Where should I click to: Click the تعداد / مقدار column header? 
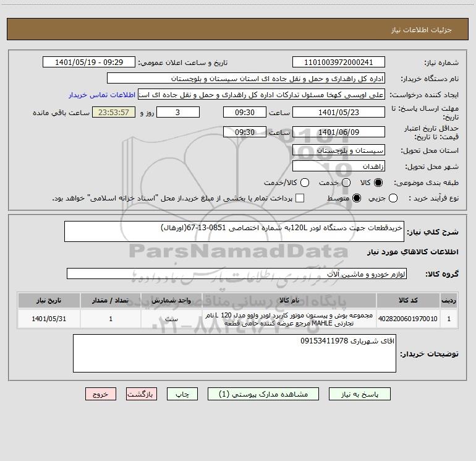coord(111,300)
